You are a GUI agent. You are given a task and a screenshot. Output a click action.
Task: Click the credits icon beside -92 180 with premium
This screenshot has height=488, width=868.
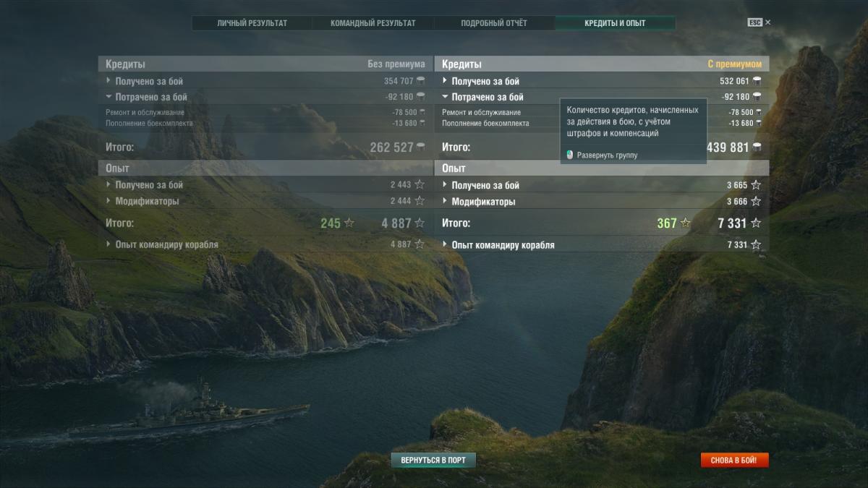(757, 97)
